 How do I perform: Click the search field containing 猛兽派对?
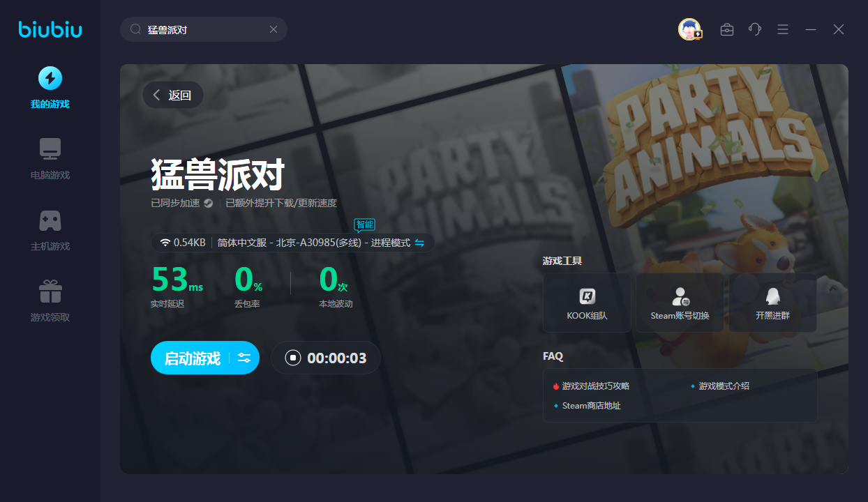[x=204, y=29]
